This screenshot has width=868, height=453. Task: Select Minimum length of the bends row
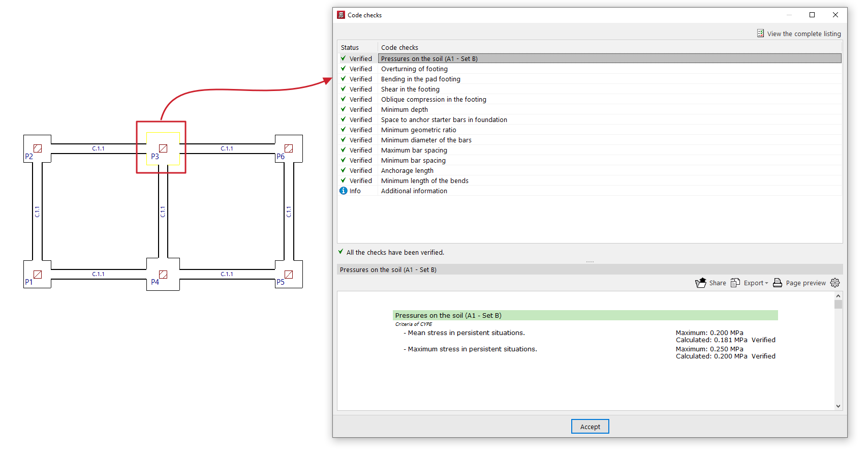(x=590, y=180)
